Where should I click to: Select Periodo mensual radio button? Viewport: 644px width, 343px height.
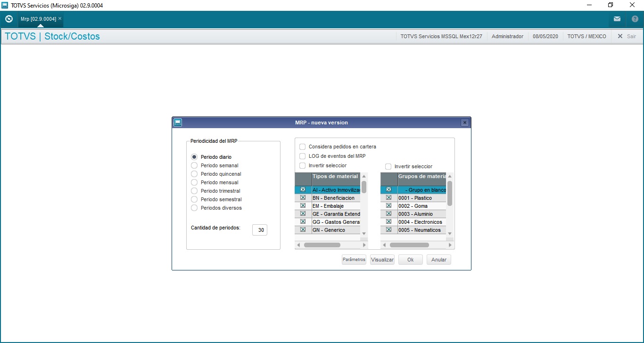pos(194,182)
